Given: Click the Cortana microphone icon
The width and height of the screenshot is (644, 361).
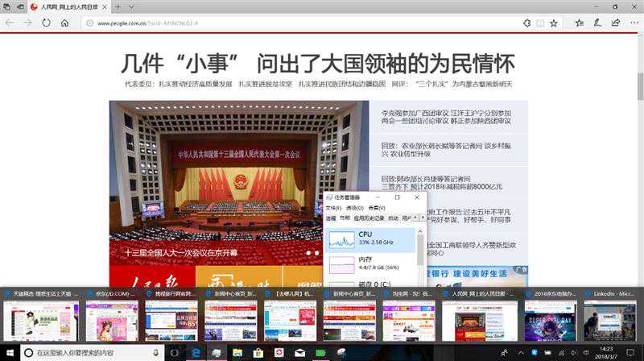Looking at the screenshot, I should (155, 353).
